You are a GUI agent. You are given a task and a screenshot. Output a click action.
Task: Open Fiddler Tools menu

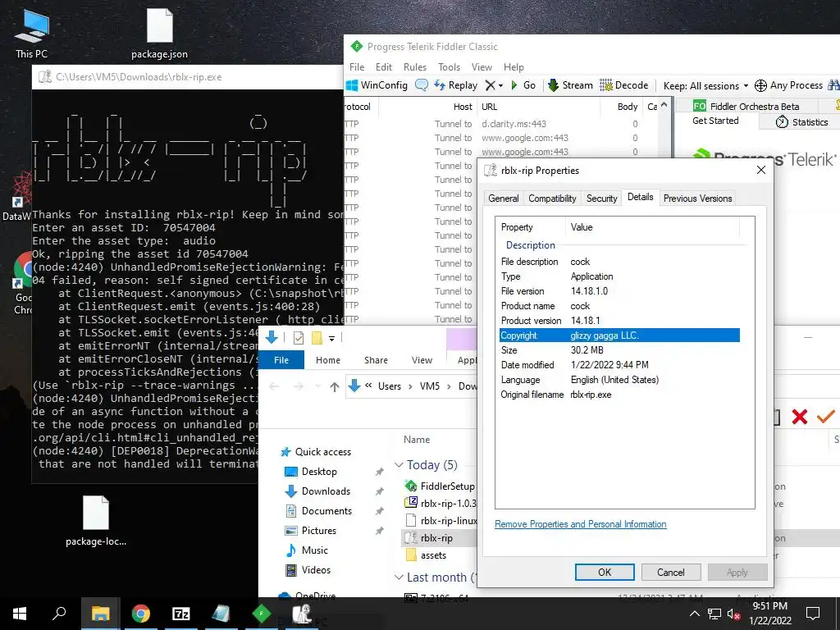[x=449, y=67]
